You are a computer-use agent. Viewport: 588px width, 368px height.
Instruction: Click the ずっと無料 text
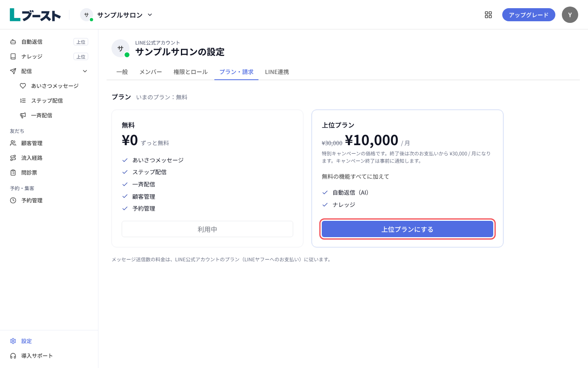coord(155,143)
